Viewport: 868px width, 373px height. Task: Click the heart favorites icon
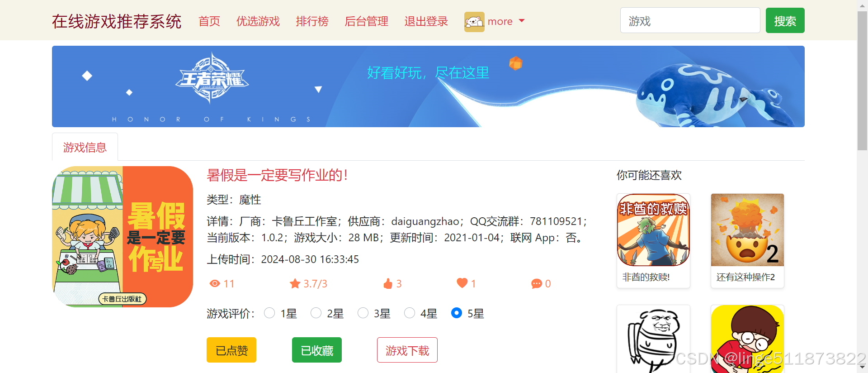pyautogui.click(x=462, y=283)
